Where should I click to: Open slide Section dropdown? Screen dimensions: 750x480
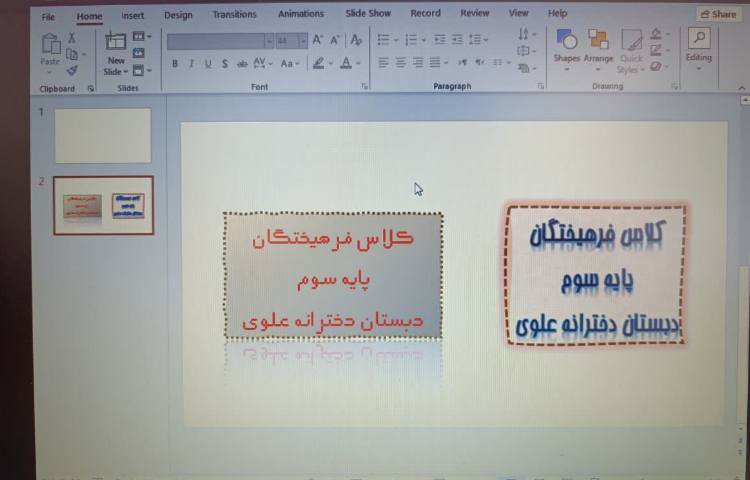pos(142,71)
